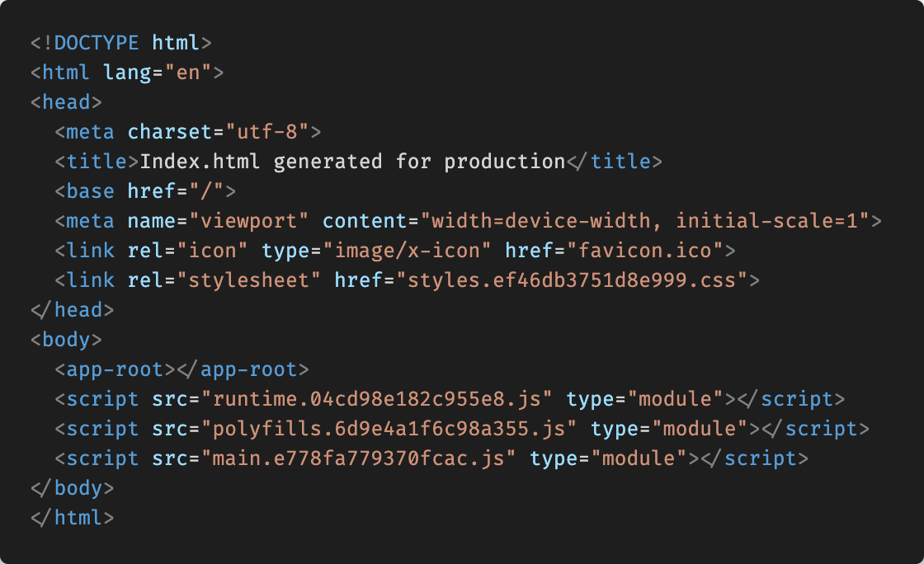Viewport: 924px width, 564px height.
Task: Click the charset value "utf-8"
Action: click(x=267, y=132)
